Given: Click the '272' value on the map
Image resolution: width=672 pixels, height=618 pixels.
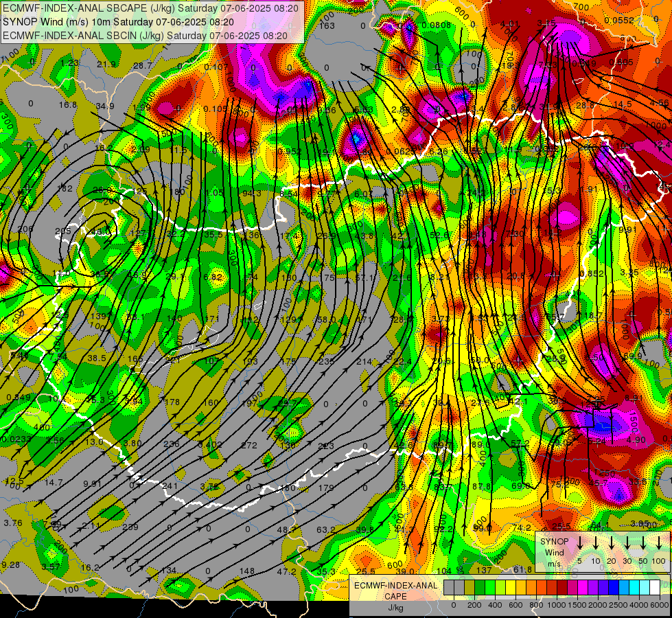Looking at the screenshot, I should [x=249, y=446].
